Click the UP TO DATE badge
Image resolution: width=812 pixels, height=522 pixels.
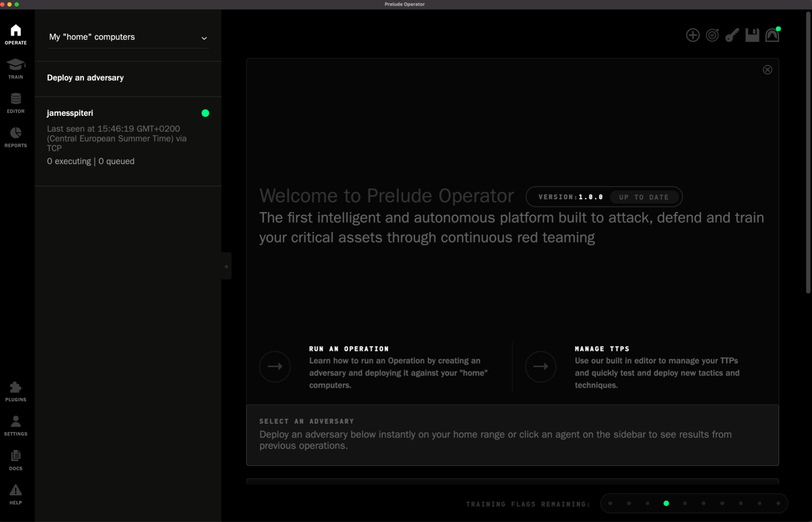pos(644,197)
